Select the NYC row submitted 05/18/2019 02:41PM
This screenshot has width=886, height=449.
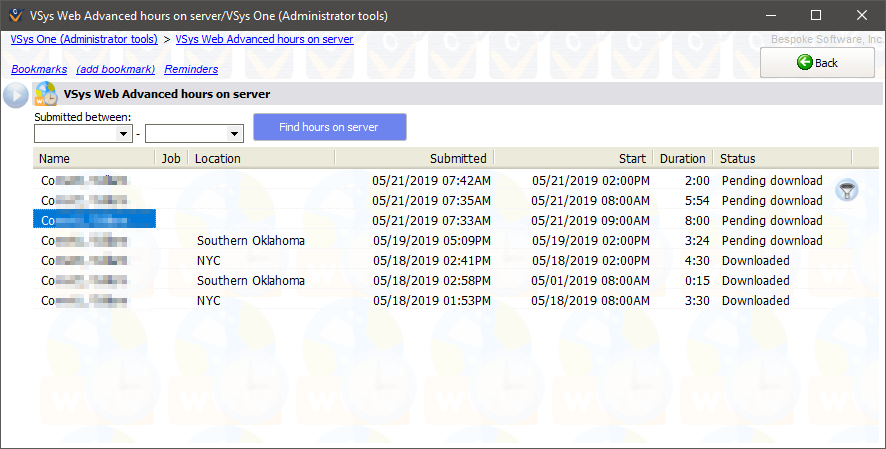[x=430, y=261]
